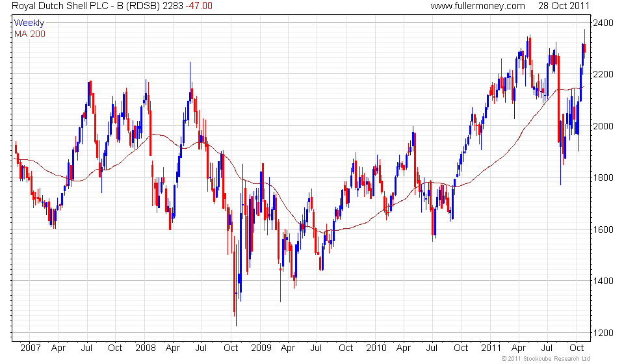
Task: Click the 'Apr' label right of 2007
Action: pyautogui.click(x=58, y=348)
